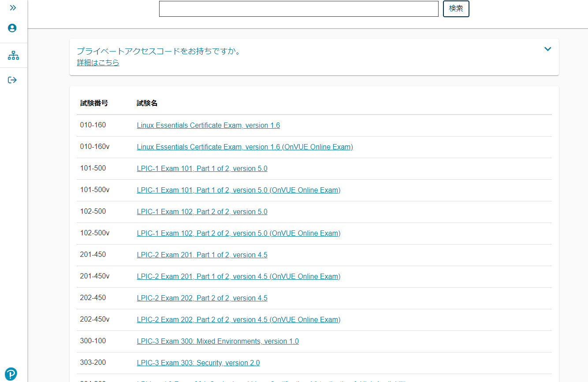This screenshot has height=382, width=588.
Task: Open LPIC-1 Exam 102 version 5.0 link
Action: tap(202, 212)
